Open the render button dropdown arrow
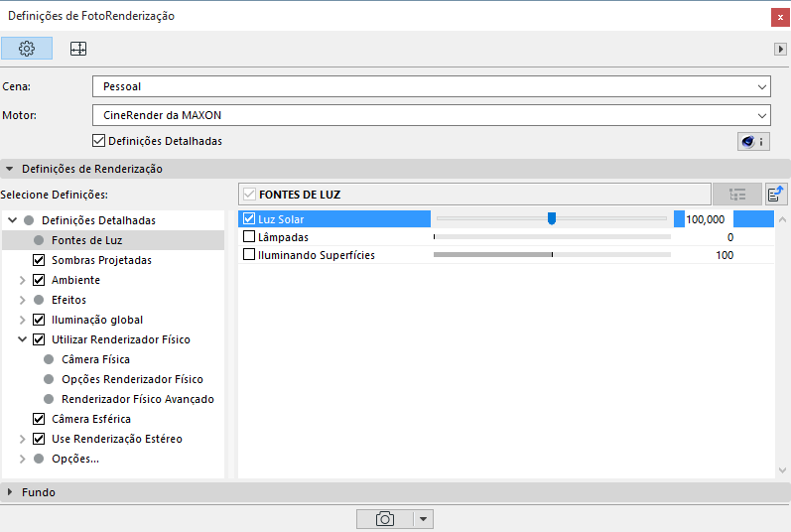The height and width of the screenshot is (532, 791). click(x=423, y=519)
